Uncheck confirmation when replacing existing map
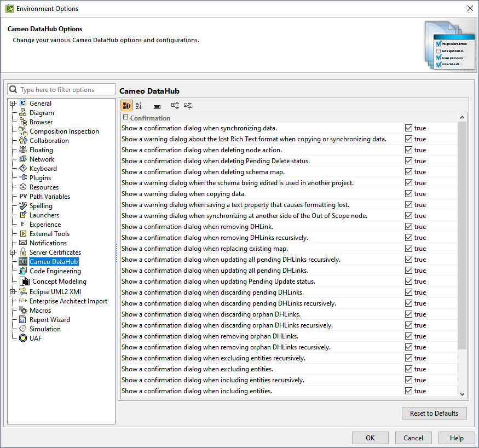Screen dimensions: 479x448 click(408, 249)
